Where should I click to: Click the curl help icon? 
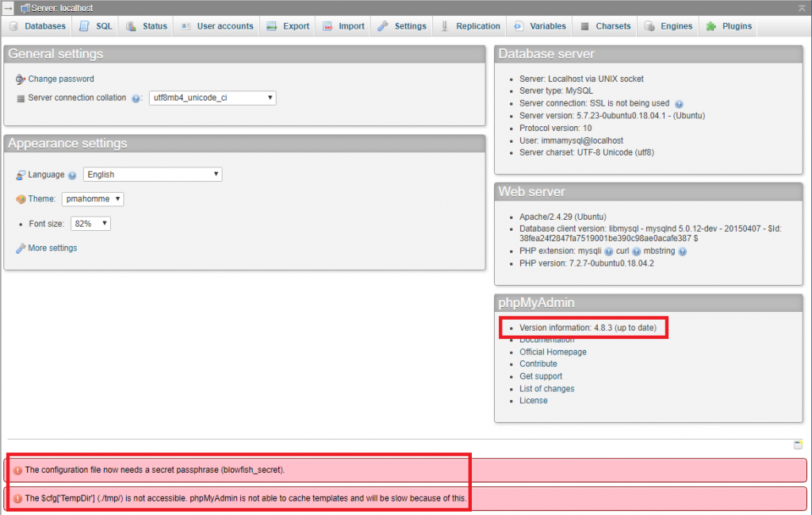(637, 252)
